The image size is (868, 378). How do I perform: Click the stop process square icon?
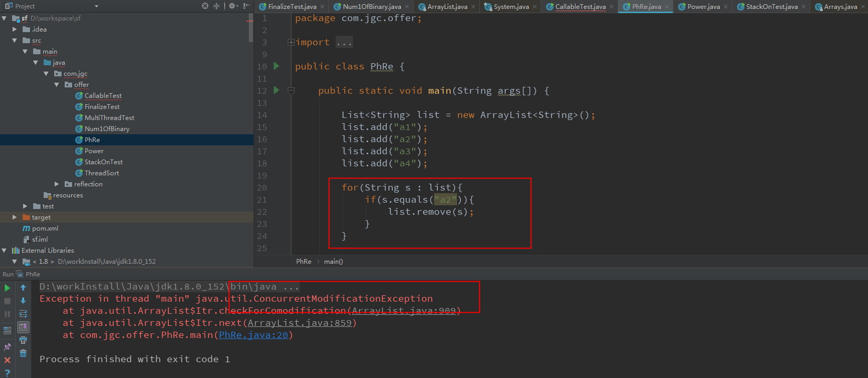click(x=7, y=301)
